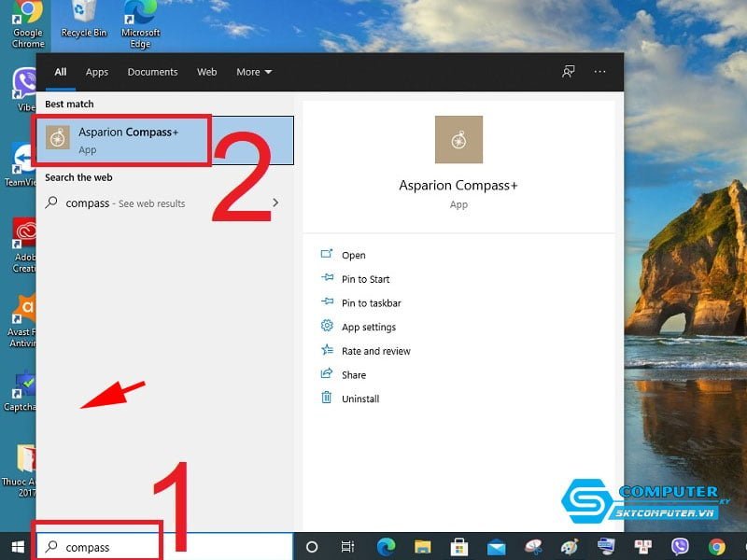Click the Open action icon
This screenshot has width=747, height=560.
pos(327,255)
